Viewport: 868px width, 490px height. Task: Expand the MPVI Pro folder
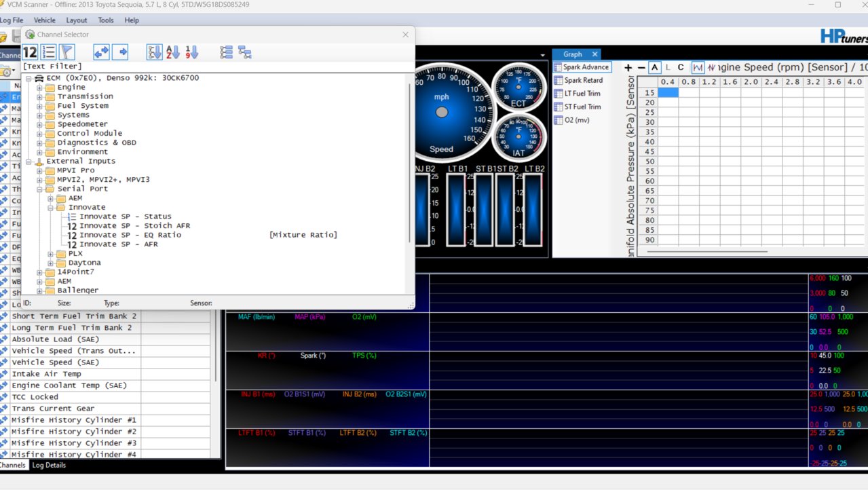tap(39, 170)
